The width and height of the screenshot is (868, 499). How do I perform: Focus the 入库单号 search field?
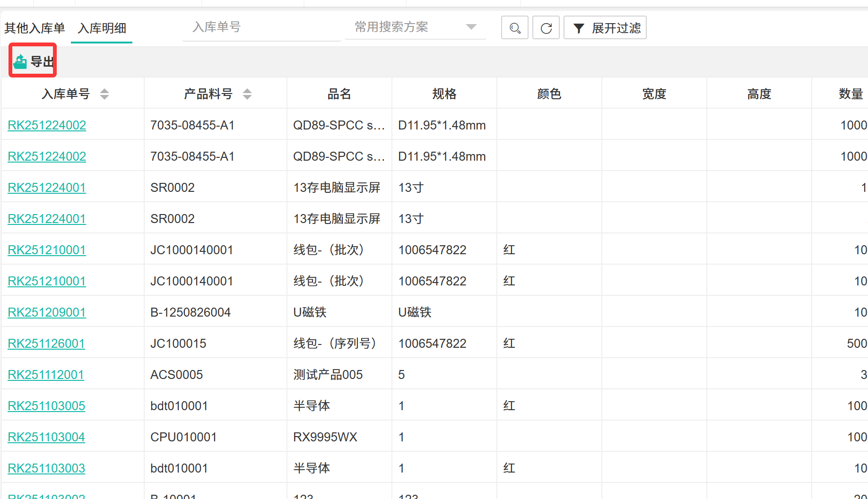point(261,27)
